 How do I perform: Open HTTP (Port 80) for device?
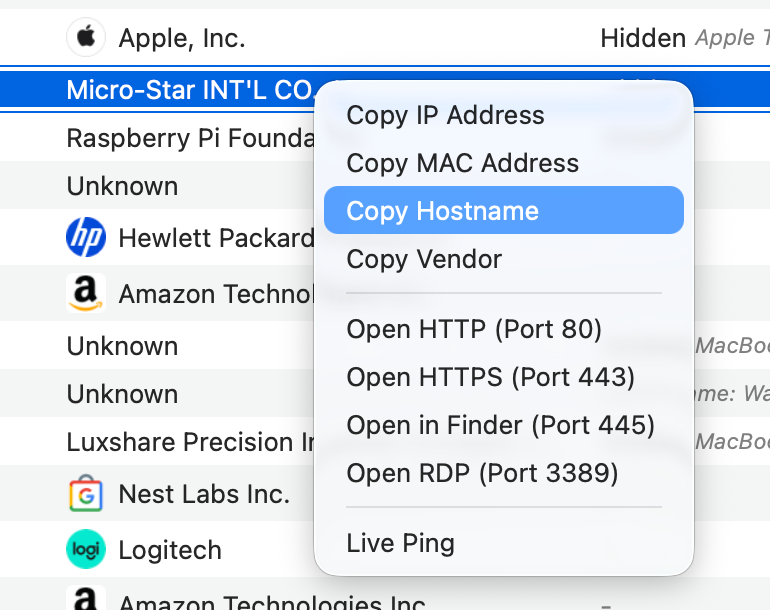point(474,329)
